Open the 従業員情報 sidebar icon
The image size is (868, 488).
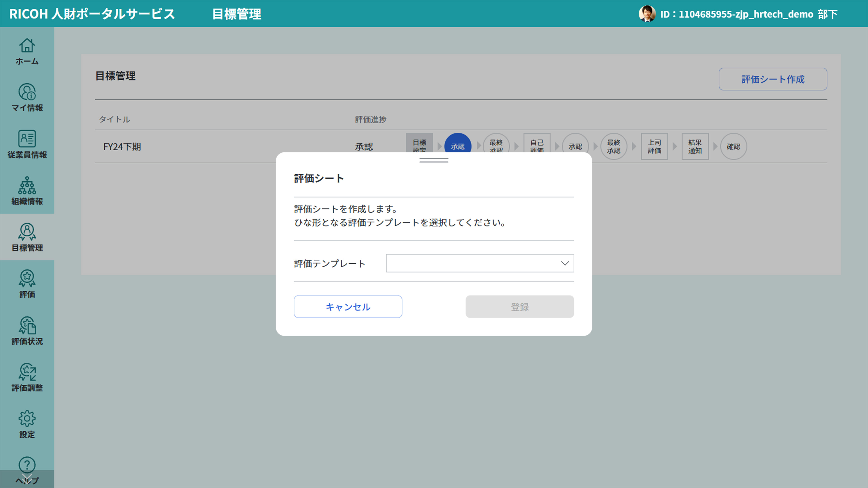pos(27,145)
